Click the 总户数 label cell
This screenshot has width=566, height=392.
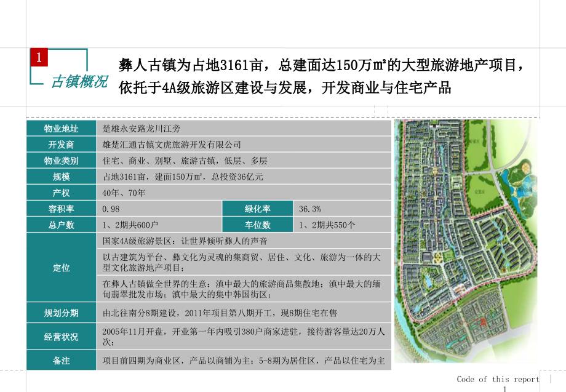tap(61, 225)
